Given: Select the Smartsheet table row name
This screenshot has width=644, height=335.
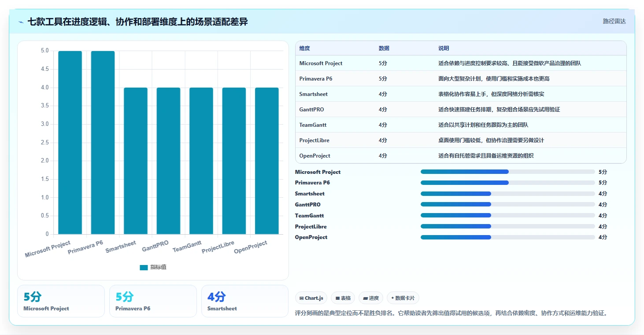Looking at the screenshot, I should [x=313, y=94].
